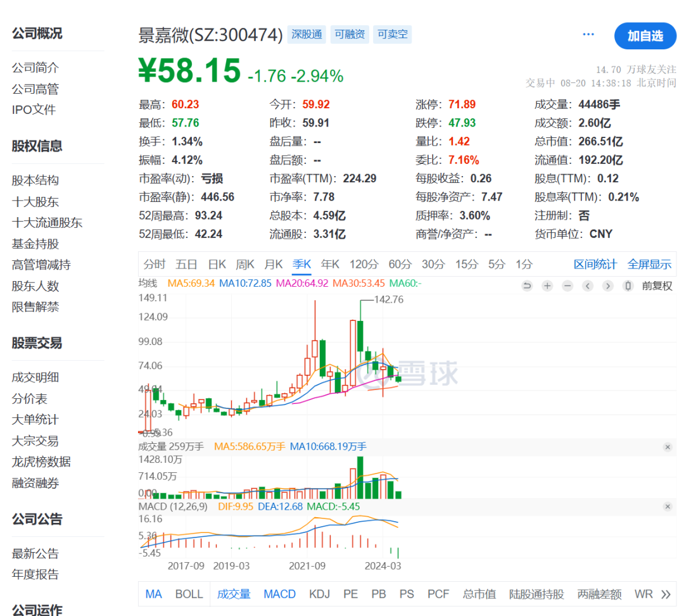Viewport: 684px width, 616px height.
Task: Switch to the 分时 chart tab
Action: (x=155, y=264)
